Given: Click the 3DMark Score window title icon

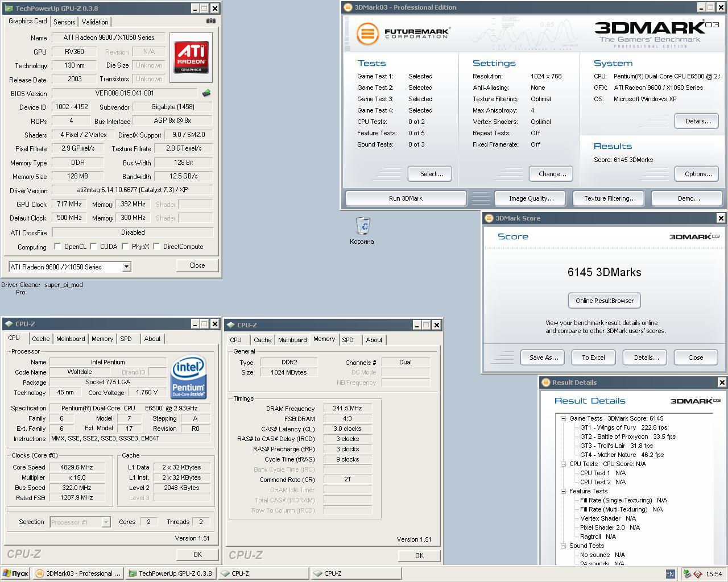Looking at the screenshot, I should pos(489,218).
